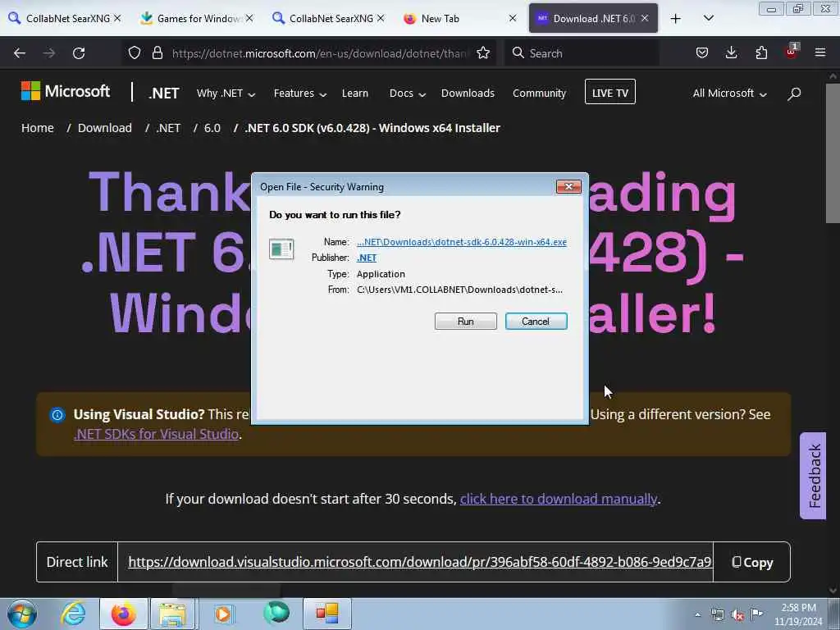Expand the list all tabs chevron

[x=708, y=18]
